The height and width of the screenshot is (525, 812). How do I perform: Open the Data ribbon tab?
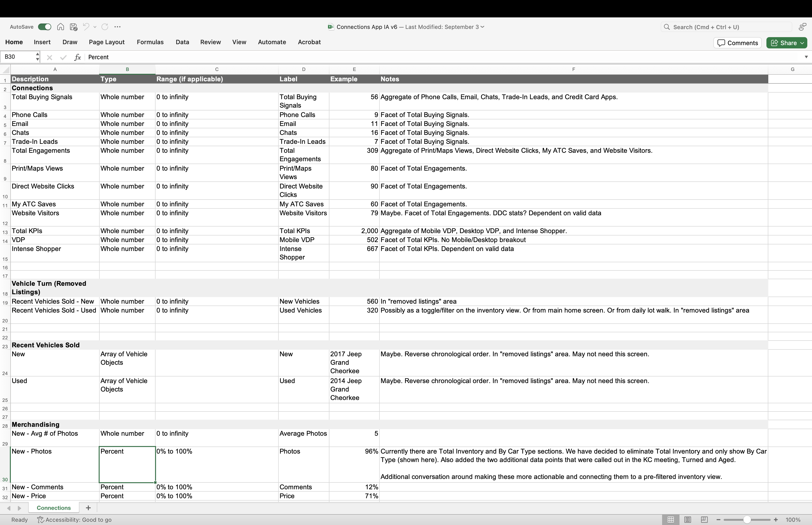coord(182,42)
